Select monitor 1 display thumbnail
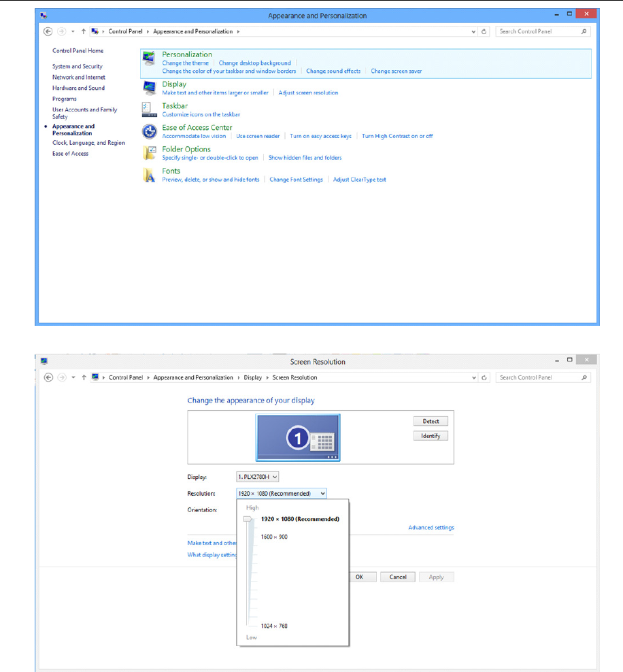The width and height of the screenshot is (623, 672). [x=298, y=437]
